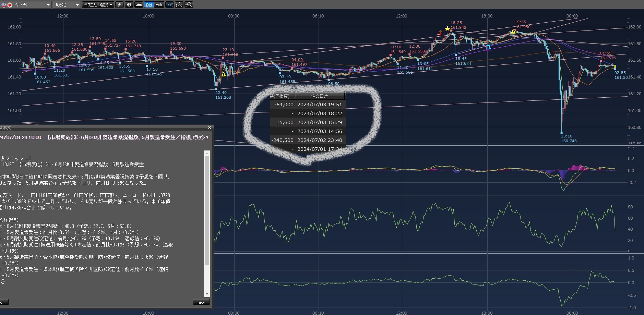Switch chart price to Bid
The width and height of the screenshot is (644, 315).
(x=149, y=5)
